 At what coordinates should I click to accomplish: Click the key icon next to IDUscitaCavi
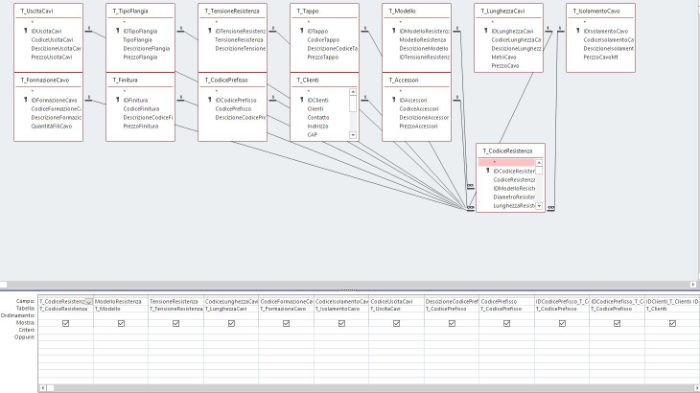pos(26,31)
